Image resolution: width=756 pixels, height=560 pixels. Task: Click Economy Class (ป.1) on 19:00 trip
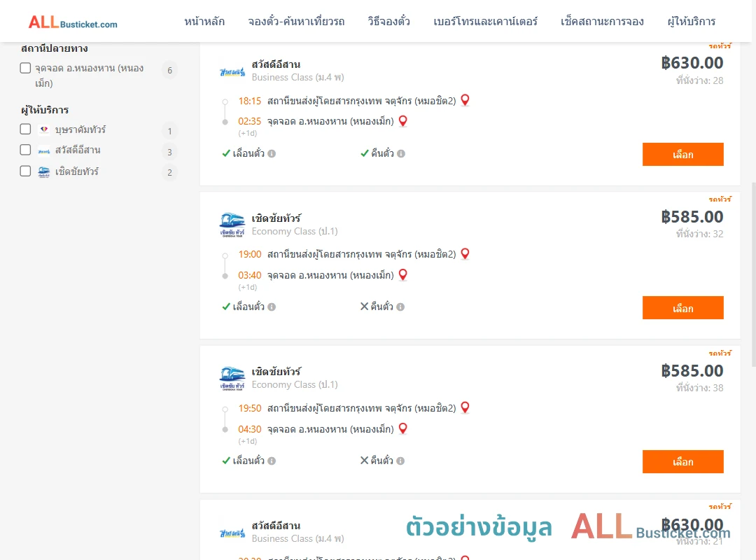pos(295,231)
